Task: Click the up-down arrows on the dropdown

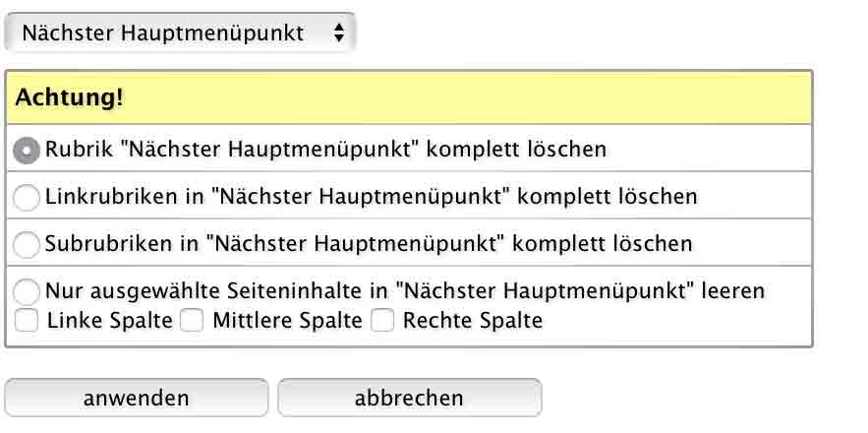Action: pyautogui.click(x=339, y=33)
